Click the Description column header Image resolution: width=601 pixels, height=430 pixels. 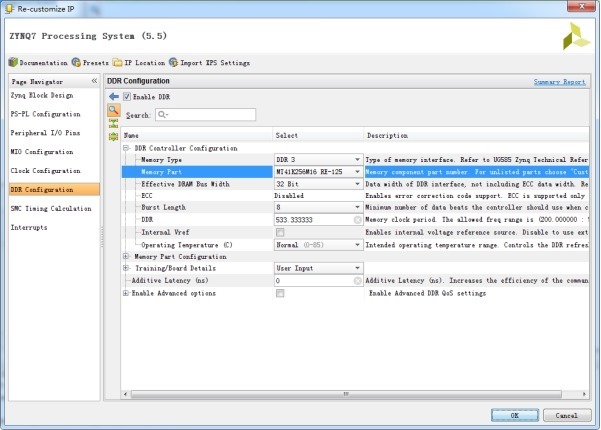coord(476,135)
